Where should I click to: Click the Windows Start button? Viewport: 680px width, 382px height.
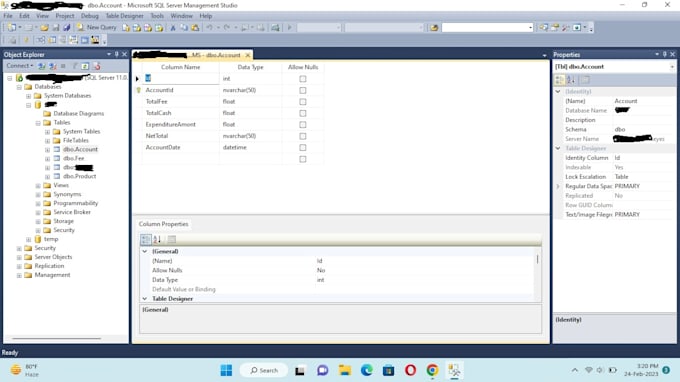point(226,370)
